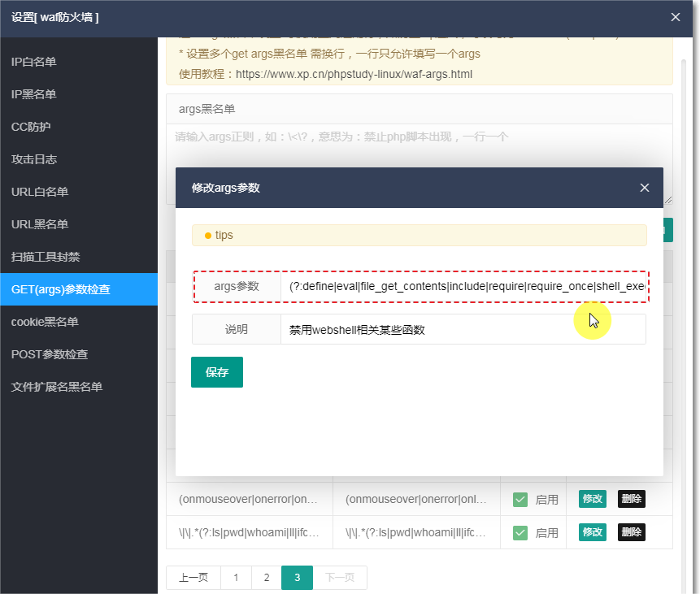Viewport: 700px width, 594px height.
Task: Toggle 启用 checkbox for onmouseover rule
Action: click(520, 500)
